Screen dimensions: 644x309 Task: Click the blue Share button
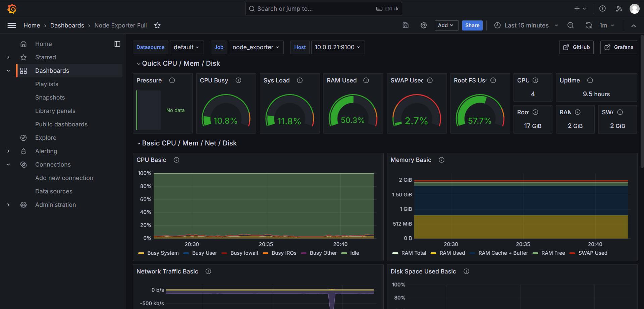point(472,25)
